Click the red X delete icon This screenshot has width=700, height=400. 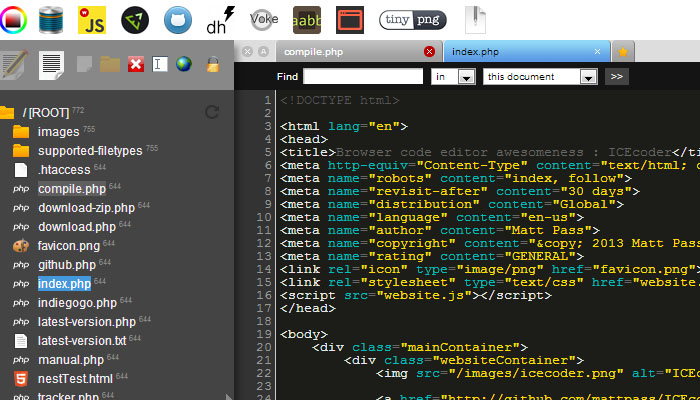click(136, 65)
